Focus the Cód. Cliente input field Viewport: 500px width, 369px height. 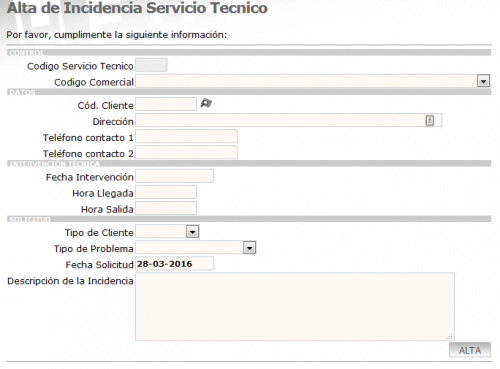[166, 104]
